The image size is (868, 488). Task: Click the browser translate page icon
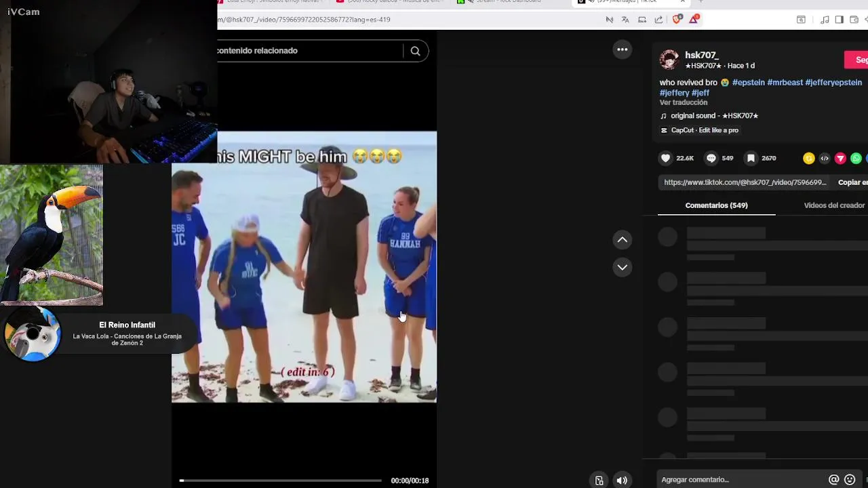coord(624,20)
